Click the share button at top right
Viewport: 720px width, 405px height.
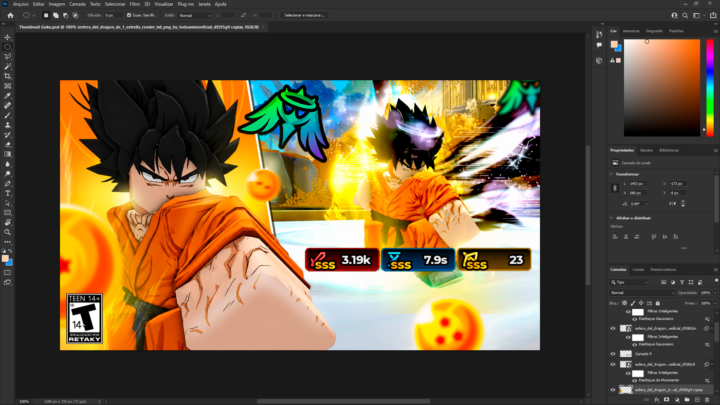point(713,15)
